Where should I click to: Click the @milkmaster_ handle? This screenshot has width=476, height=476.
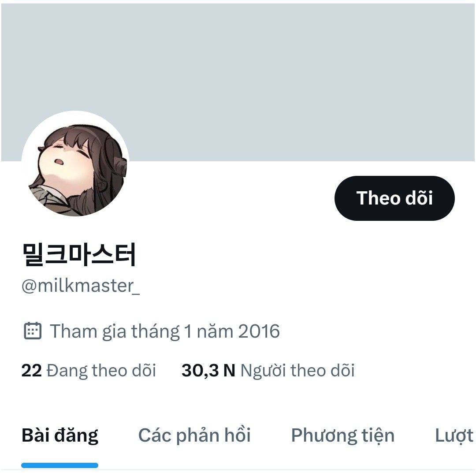pyautogui.click(x=81, y=286)
